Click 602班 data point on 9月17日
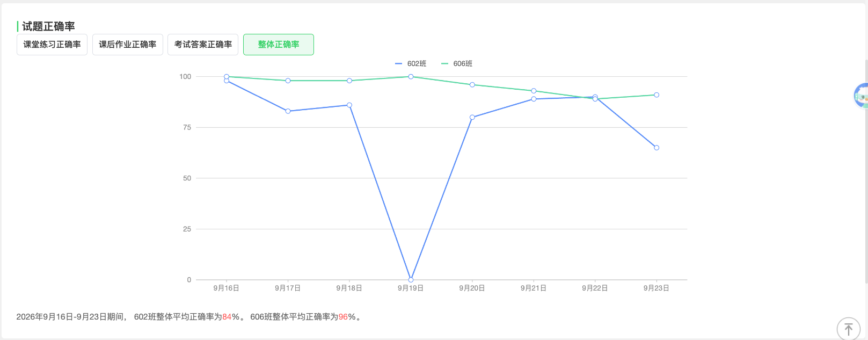 point(288,111)
